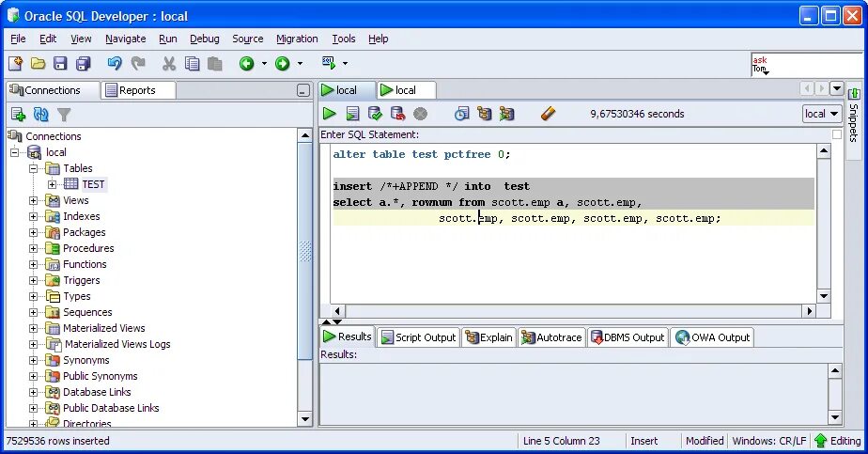Click the Save All icon
The image size is (868, 454).
click(83, 63)
